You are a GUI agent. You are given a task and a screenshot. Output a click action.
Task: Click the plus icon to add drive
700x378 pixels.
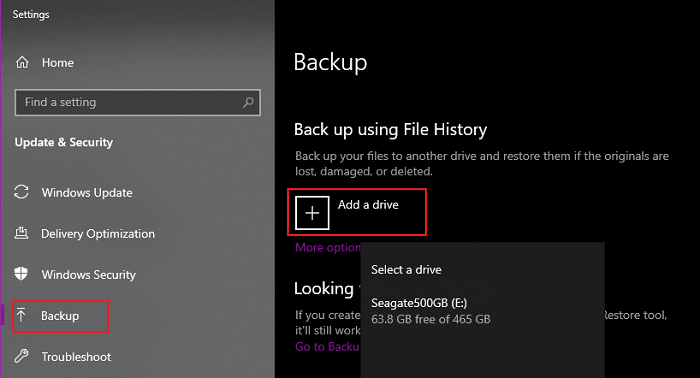[312, 213]
